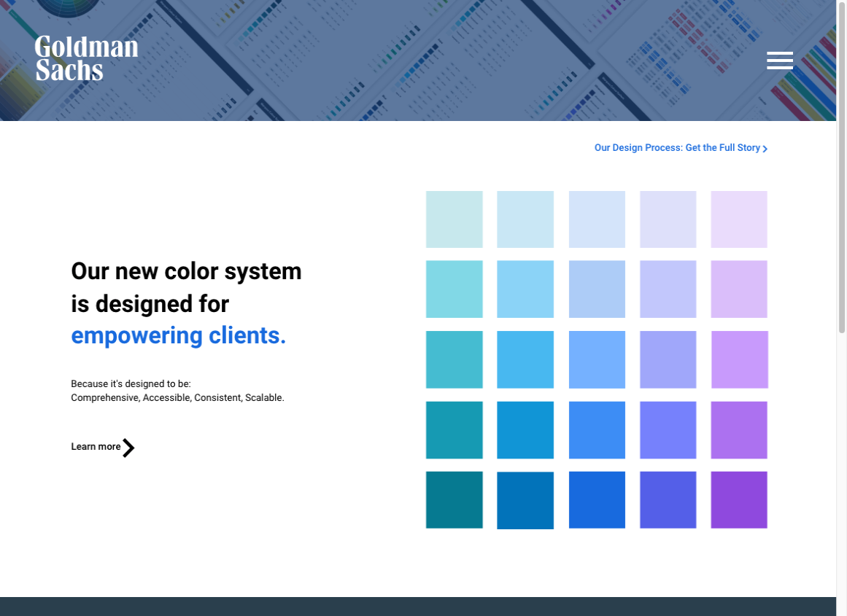847x616 pixels.
Task: Click the 'Our new color system' heading line
Action: pos(186,271)
